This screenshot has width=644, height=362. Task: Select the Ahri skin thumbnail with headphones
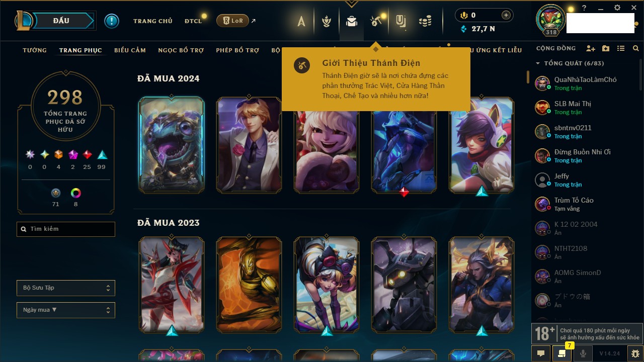482,145
